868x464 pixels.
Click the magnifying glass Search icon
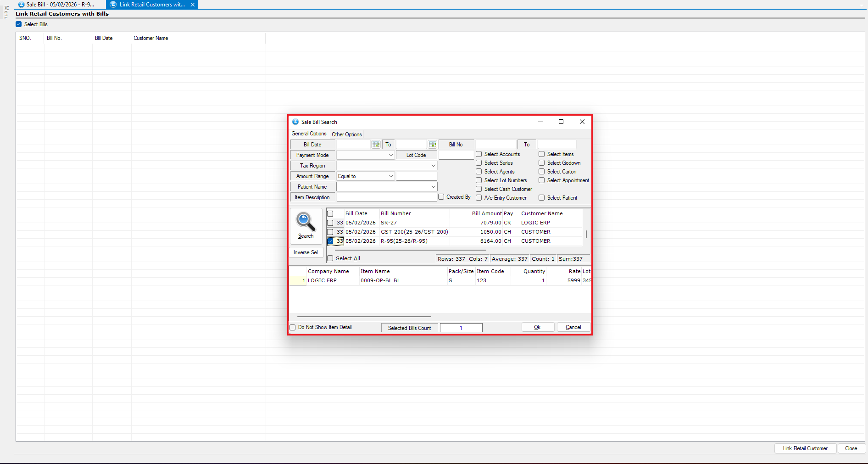[306, 222]
